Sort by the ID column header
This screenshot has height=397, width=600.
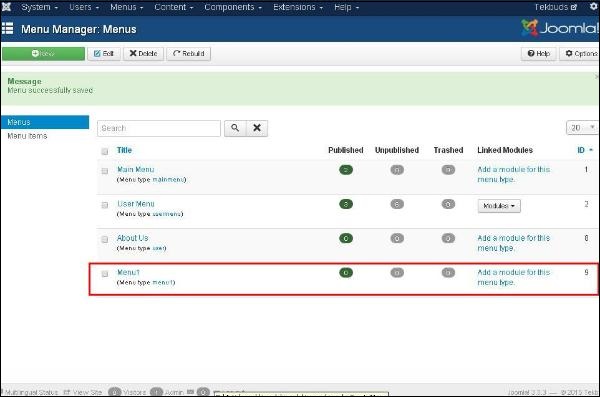(585, 150)
